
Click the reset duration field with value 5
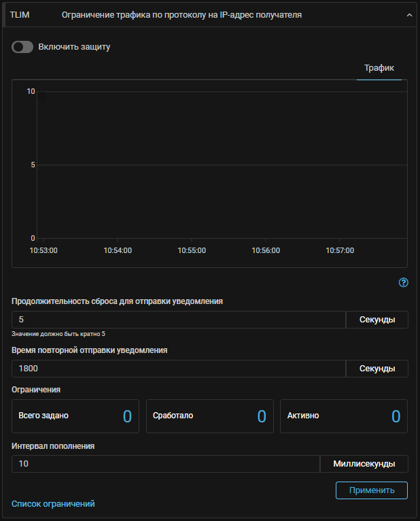tap(178, 320)
